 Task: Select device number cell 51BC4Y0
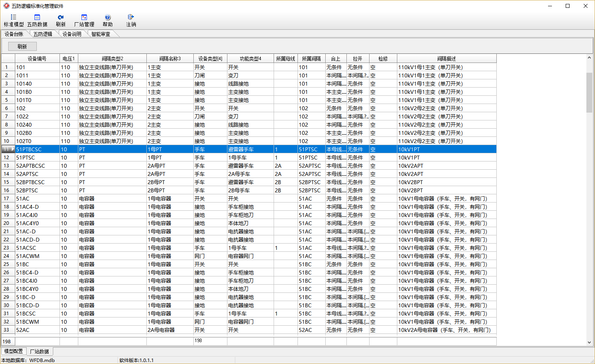click(37, 289)
